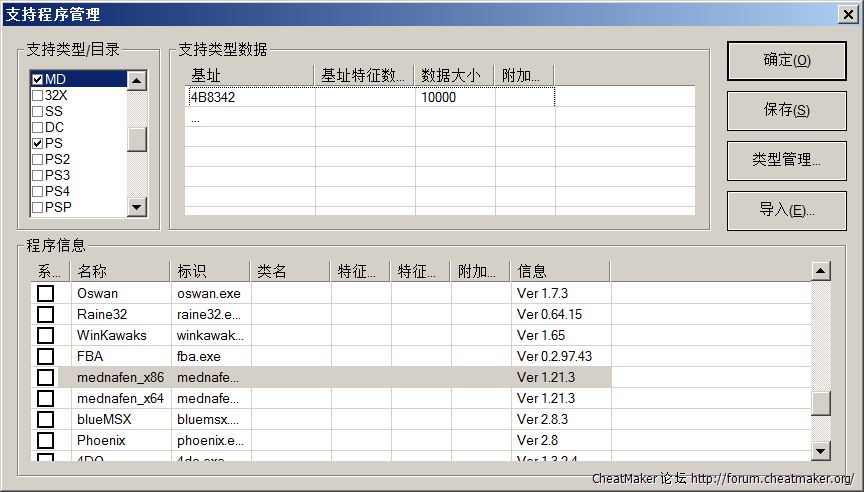Open 类型管理 type management dialog
The height and width of the screenshot is (492, 864).
pos(786,160)
